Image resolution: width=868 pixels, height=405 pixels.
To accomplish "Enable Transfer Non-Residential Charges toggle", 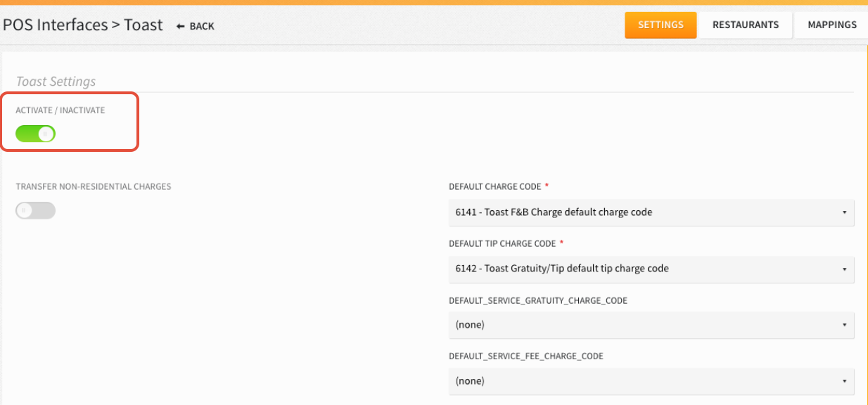I will coord(36,210).
